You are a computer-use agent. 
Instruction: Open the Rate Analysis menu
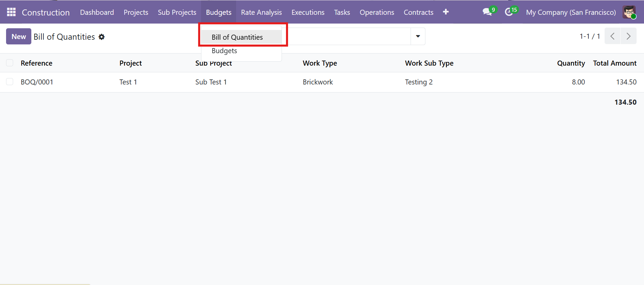tap(261, 12)
